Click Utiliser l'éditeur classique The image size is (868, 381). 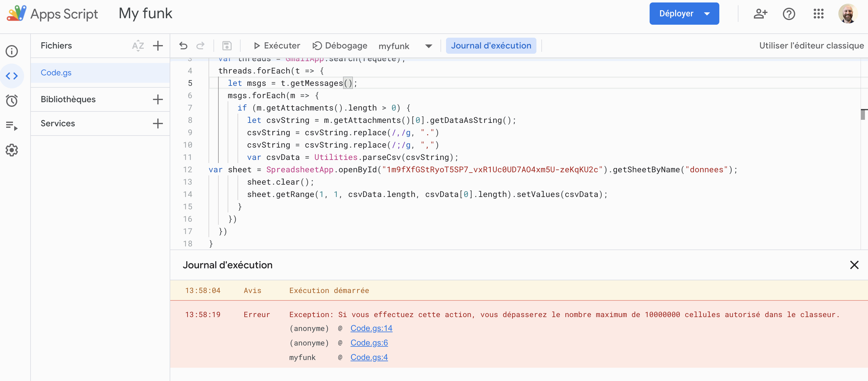point(811,45)
